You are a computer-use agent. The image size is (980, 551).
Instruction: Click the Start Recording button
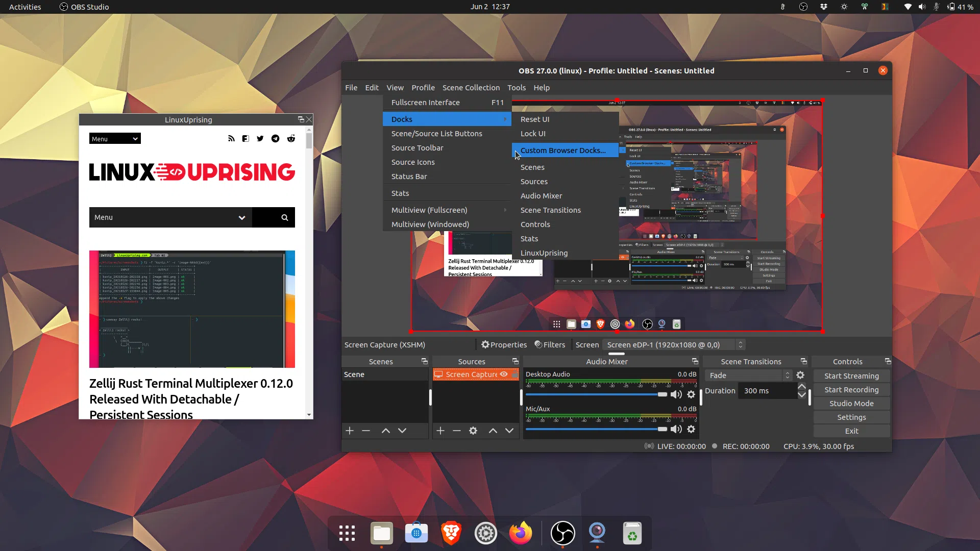[x=851, y=389]
